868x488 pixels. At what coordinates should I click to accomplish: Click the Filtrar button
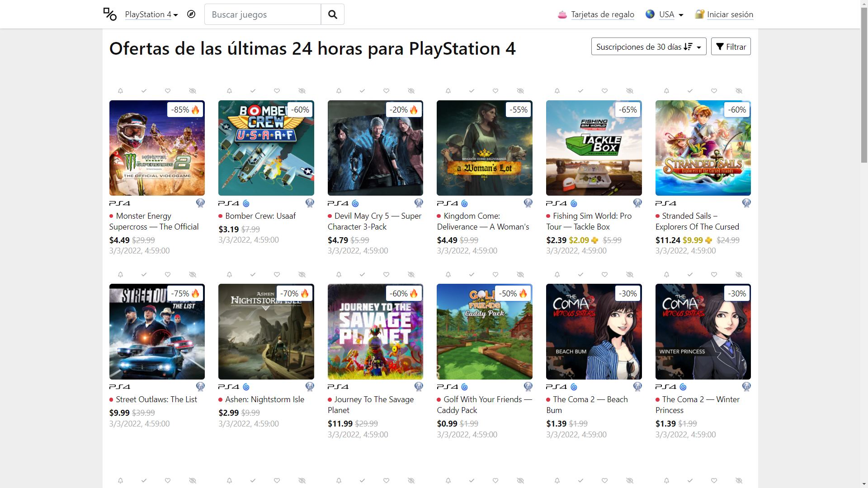pos(731,47)
